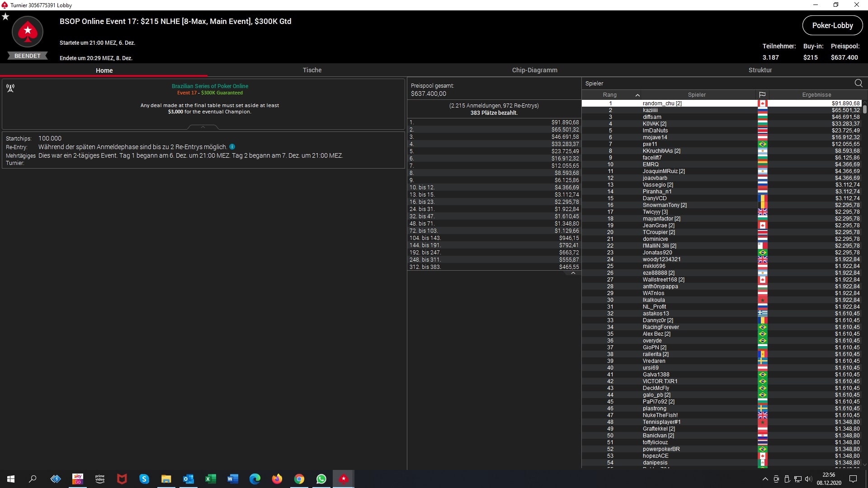
Task: Click the Poker-Lobby button
Action: tap(832, 25)
